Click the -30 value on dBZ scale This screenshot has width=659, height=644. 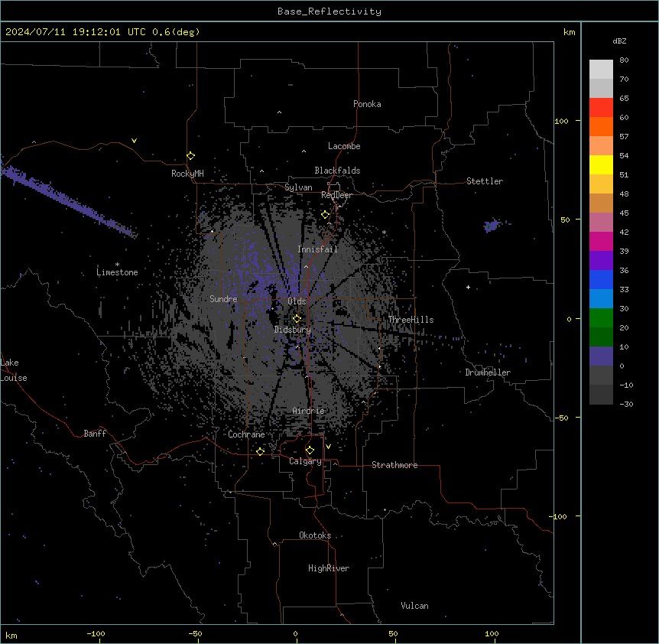point(626,404)
